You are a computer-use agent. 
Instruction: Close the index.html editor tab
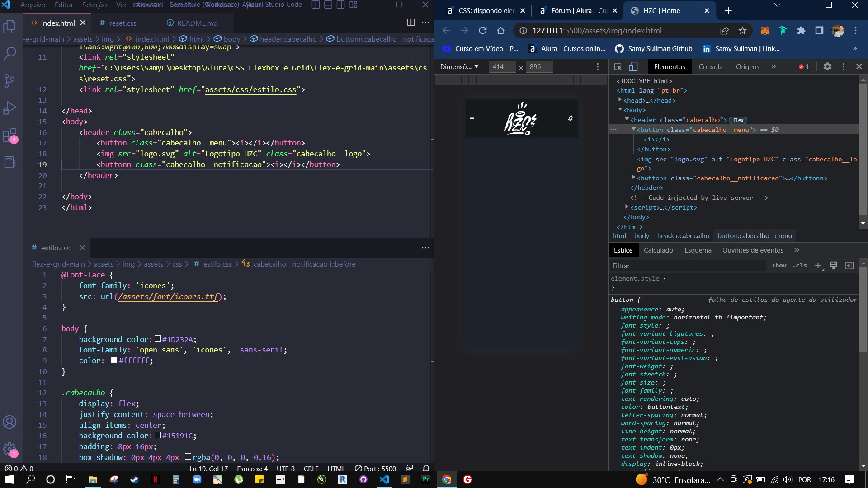point(83,23)
